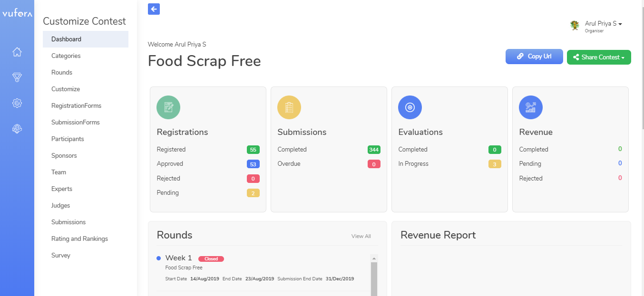Open the medal contests icon in left rail

(x=17, y=77)
